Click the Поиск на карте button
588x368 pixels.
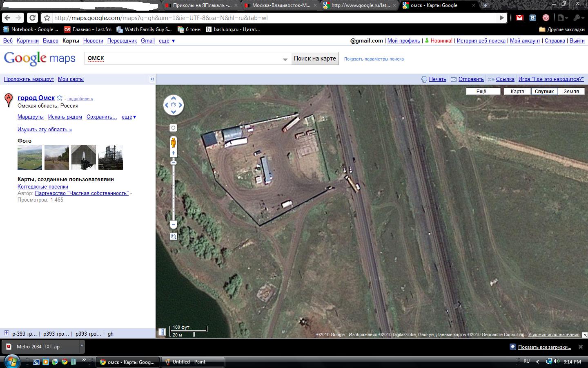[315, 58]
